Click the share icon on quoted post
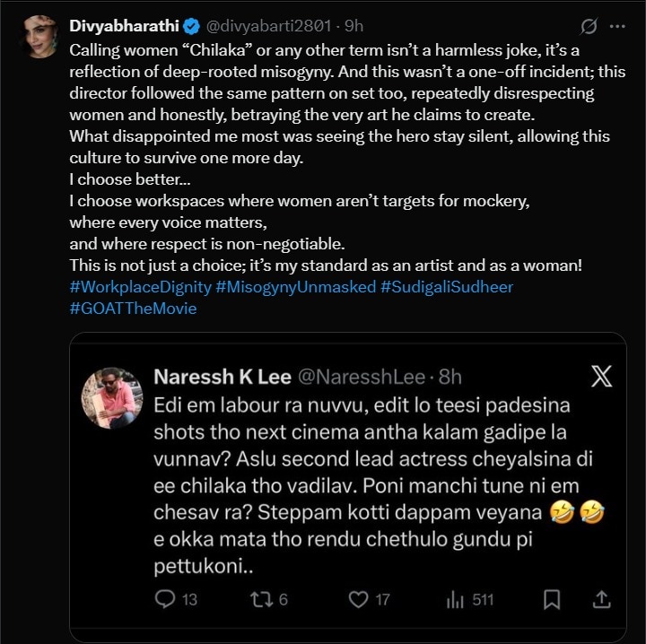This screenshot has height=644, width=646. 601,598
